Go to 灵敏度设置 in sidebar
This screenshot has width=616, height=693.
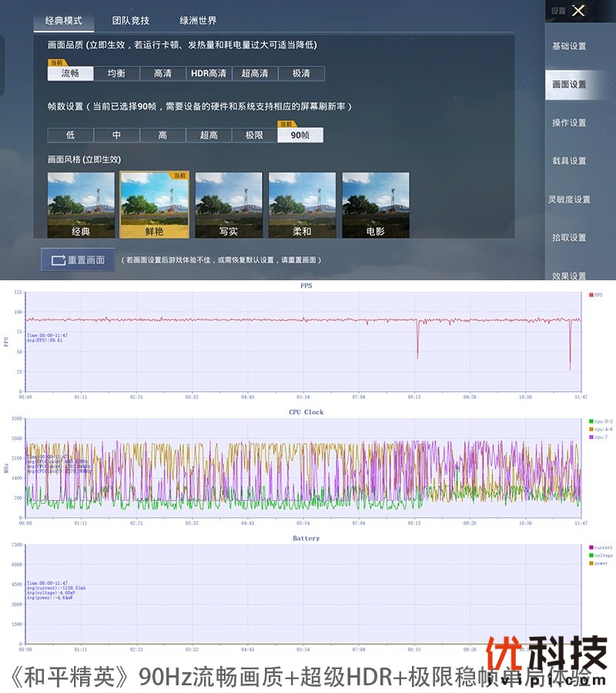coord(569,199)
